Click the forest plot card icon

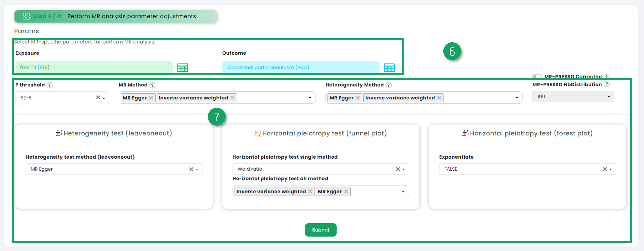(465, 133)
